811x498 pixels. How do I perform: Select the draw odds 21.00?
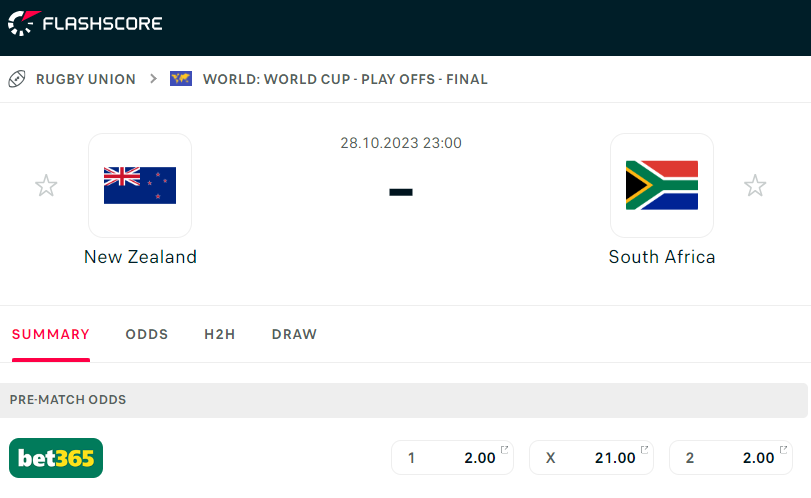(x=591, y=458)
